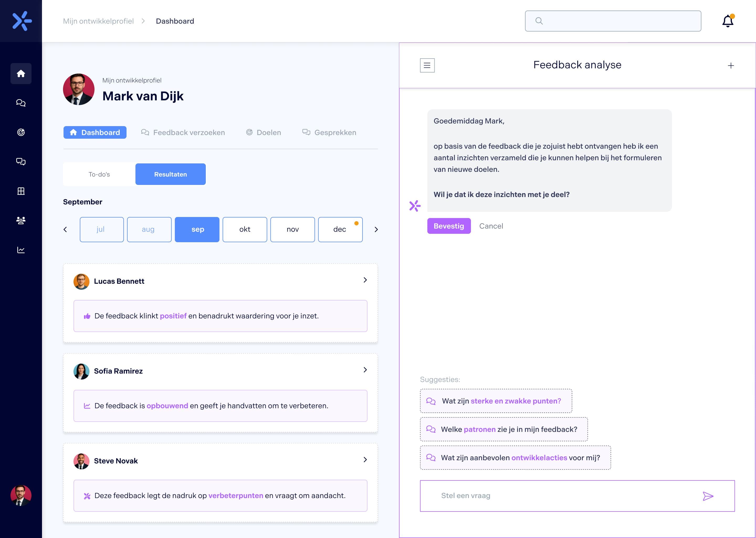Switch to the Doelen tab
Image resolution: width=756 pixels, height=538 pixels.
tap(263, 132)
